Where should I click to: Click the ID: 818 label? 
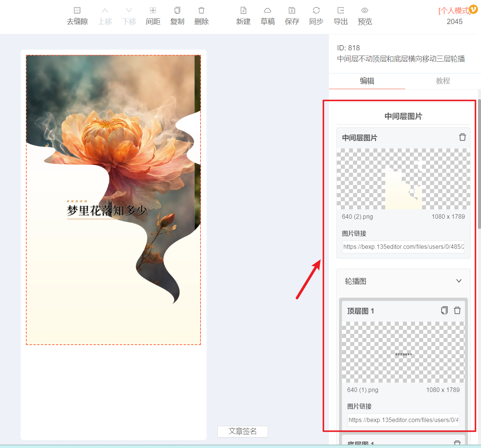348,48
